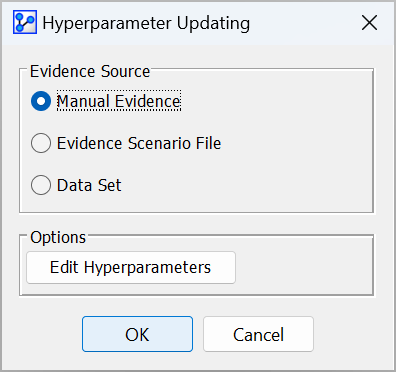
Task: Click the "Data Set" label text
Action: [x=89, y=185]
